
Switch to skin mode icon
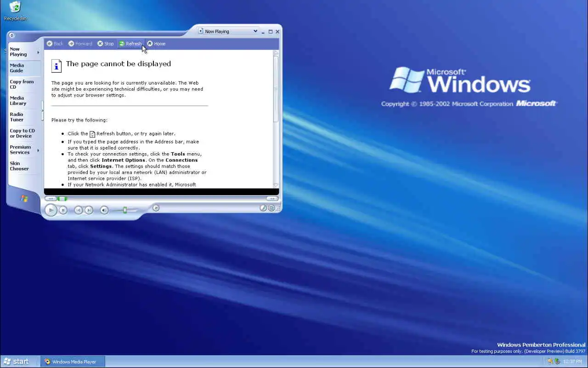point(271,208)
